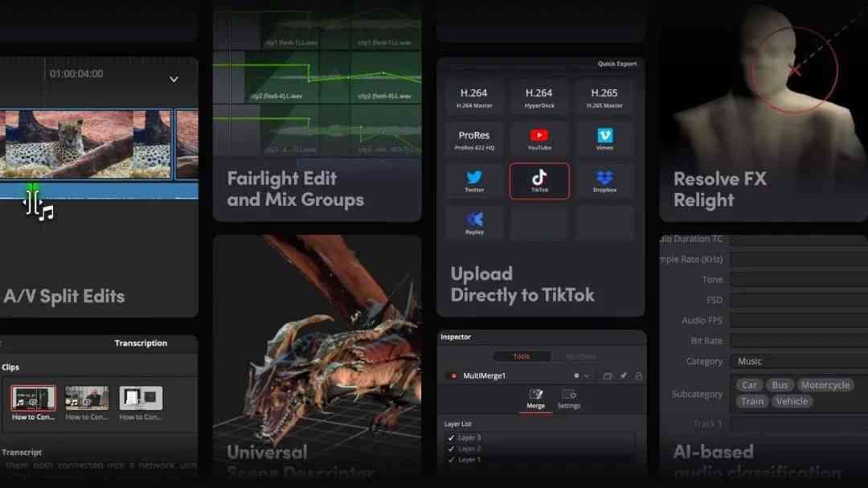The image size is (868, 488).
Task: Click the Bit Rate input field
Action: click(799, 341)
